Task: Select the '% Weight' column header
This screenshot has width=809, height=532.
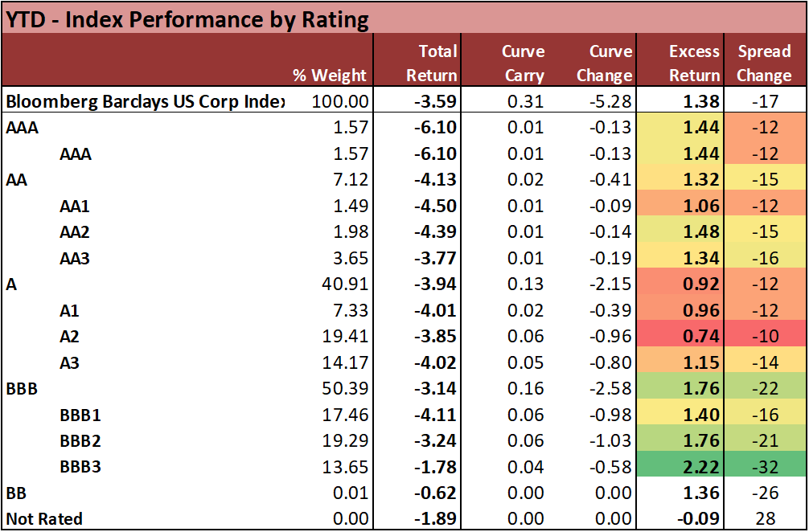Action: [329, 76]
